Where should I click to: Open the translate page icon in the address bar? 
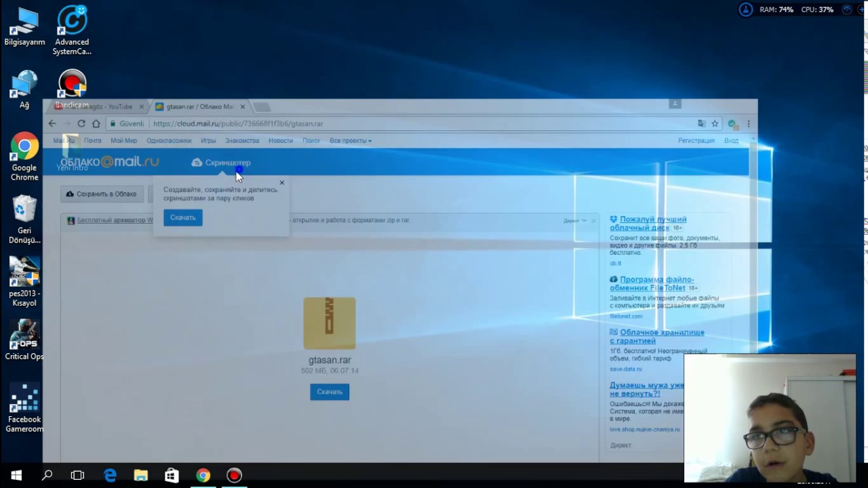702,123
